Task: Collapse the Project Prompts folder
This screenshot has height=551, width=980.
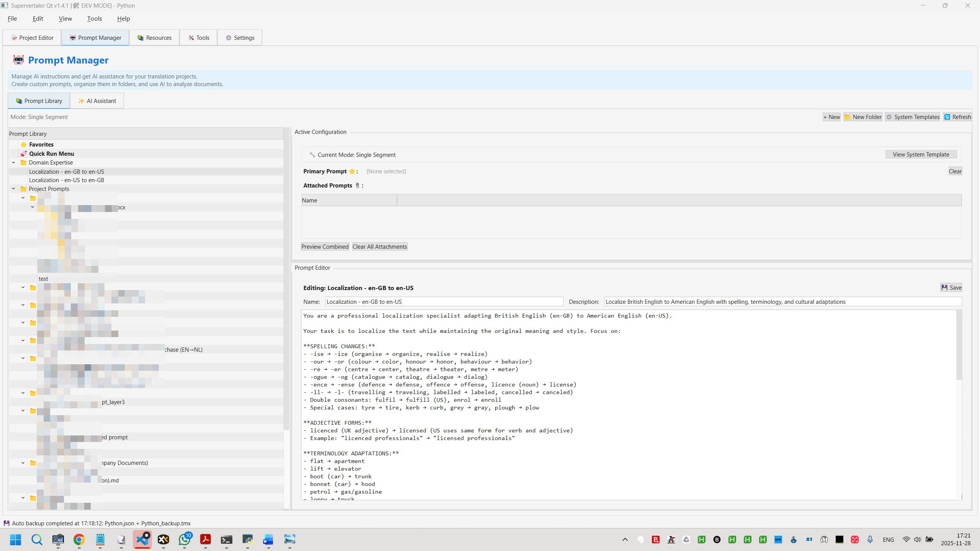Action: pos(13,189)
